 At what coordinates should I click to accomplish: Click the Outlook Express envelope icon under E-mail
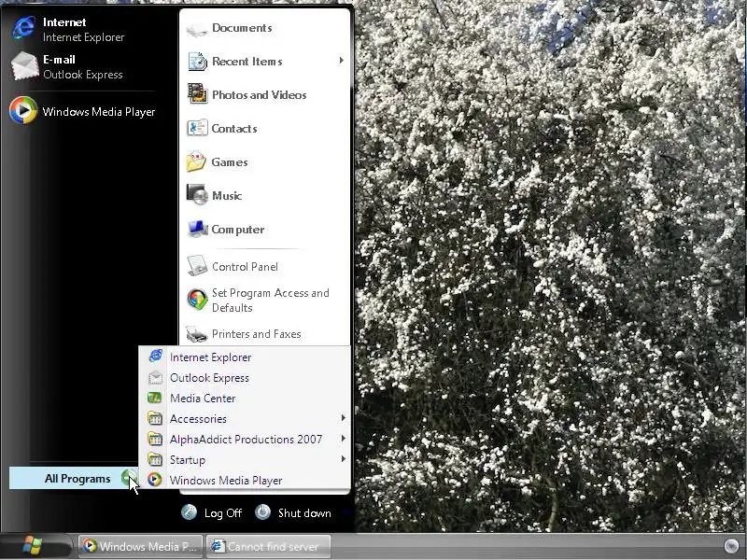(x=24, y=66)
